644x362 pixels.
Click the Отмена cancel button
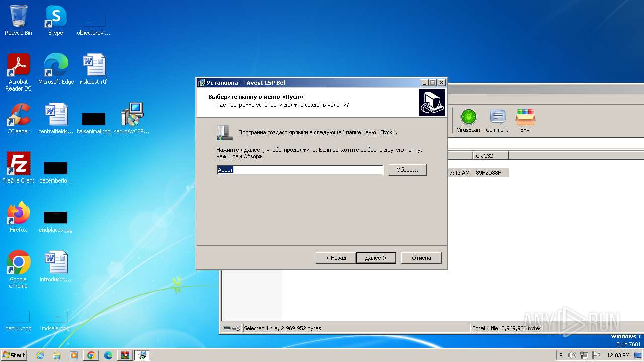click(x=421, y=258)
